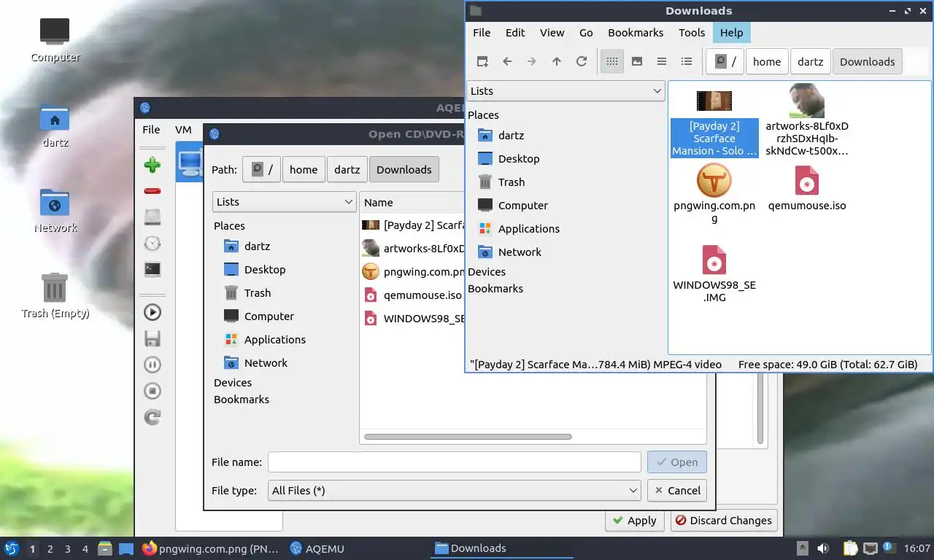Click the AQEMU disk drive toolbar icon
The height and width of the screenshot is (560, 934).
click(x=153, y=217)
